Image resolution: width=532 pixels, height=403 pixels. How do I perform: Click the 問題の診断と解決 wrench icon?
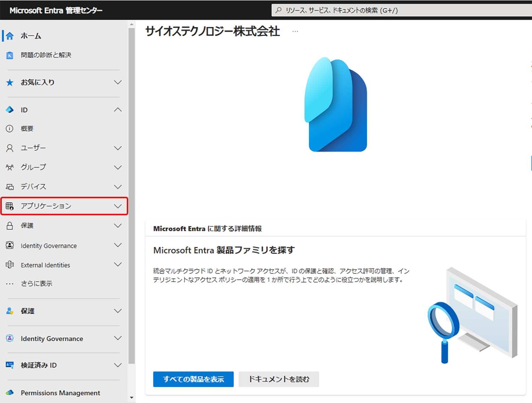(10, 55)
